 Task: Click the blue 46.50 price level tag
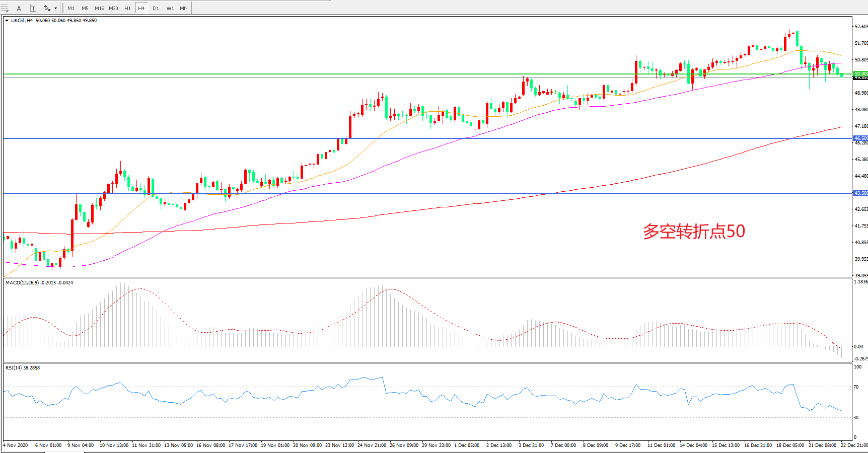coord(860,138)
